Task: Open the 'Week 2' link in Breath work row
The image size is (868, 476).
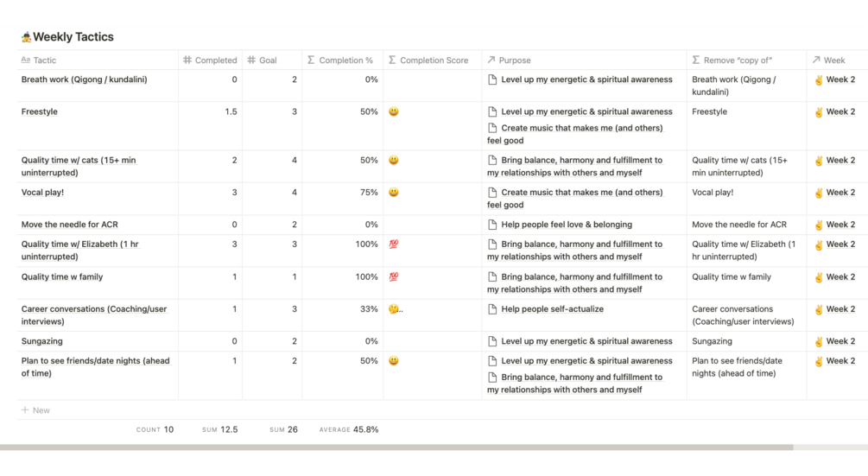Action: tap(840, 79)
